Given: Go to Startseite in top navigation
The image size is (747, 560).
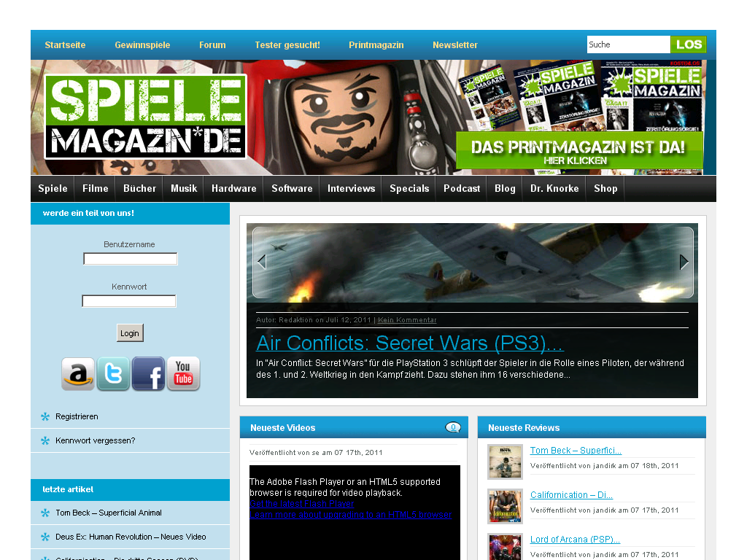Looking at the screenshot, I should click(x=65, y=44).
